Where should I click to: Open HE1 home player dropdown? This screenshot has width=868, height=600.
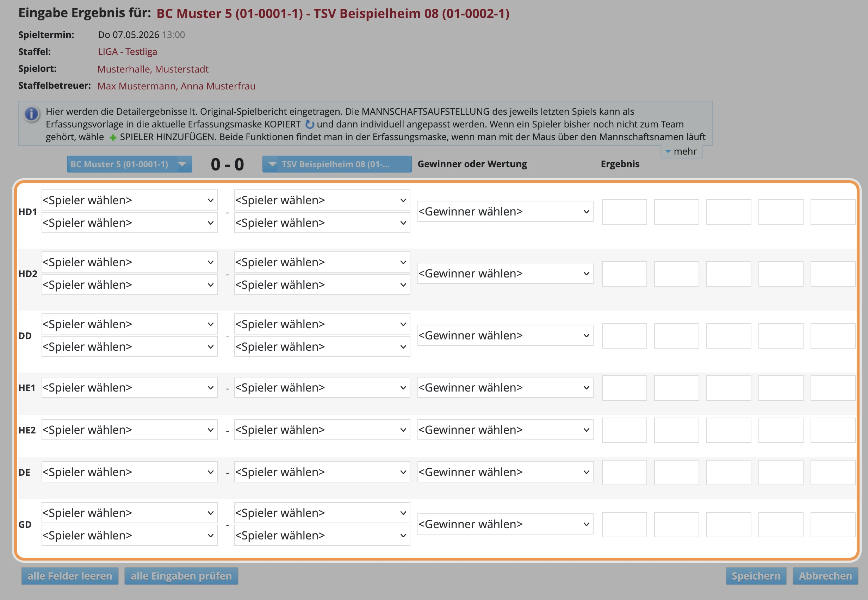coord(129,388)
